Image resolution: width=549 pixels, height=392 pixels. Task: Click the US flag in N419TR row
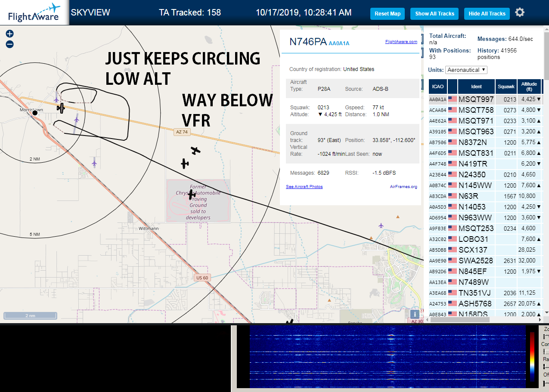pos(453,164)
